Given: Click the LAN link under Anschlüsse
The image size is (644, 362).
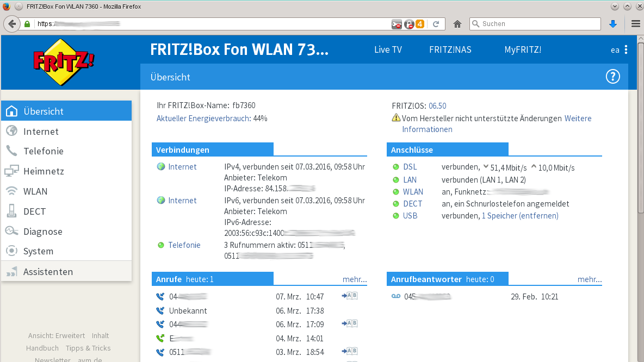Looking at the screenshot, I should pos(410,180).
